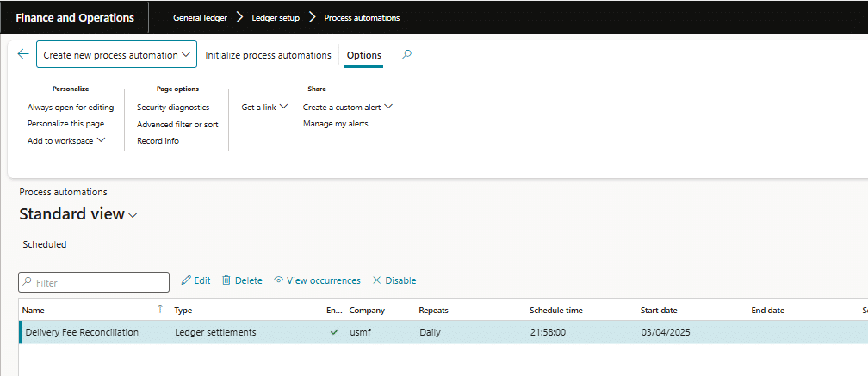Click the Finance and Operations title
Image resolution: width=868 pixels, height=376 pixels.
coord(75,18)
